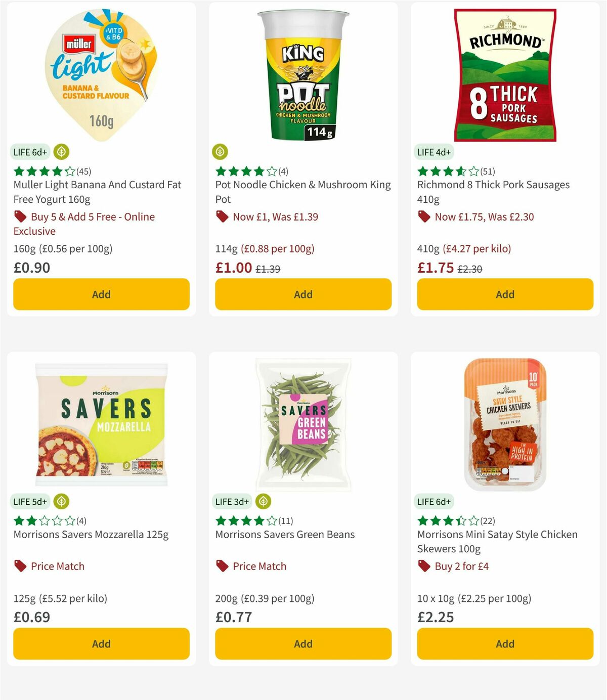Click the green organic leaf icon on Muller yogurt
Screen dimensions: 607x700
pyautogui.click(x=62, y=152)
